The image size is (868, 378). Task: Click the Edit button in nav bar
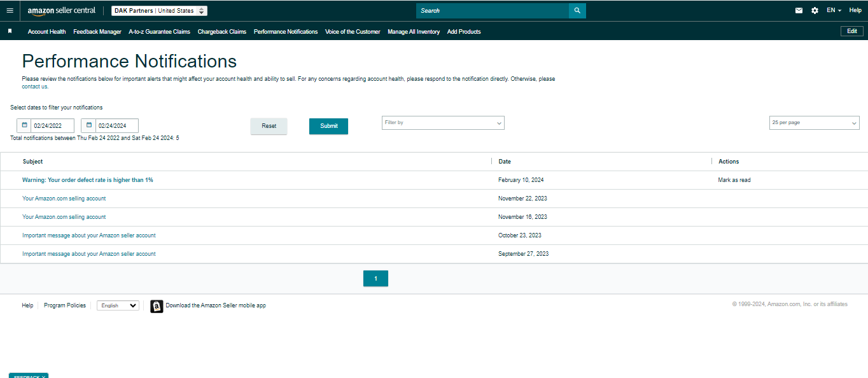tap(852, 31)
